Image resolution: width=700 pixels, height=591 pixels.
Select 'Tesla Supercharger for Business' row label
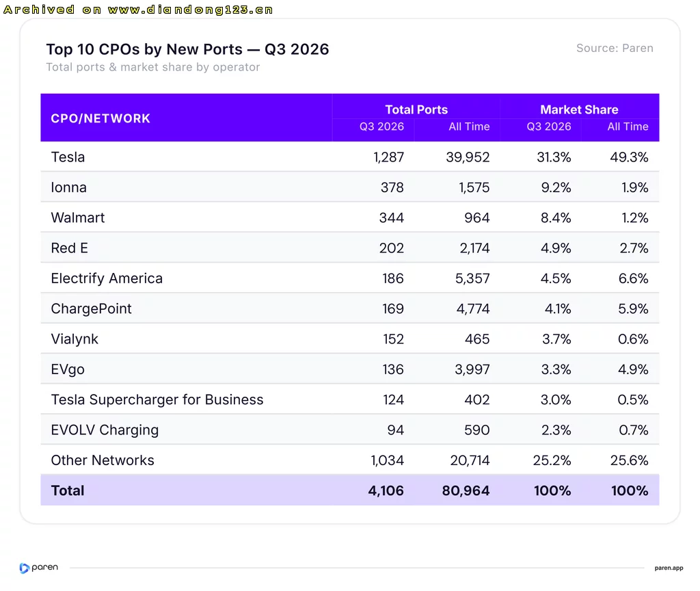(157, 399)
